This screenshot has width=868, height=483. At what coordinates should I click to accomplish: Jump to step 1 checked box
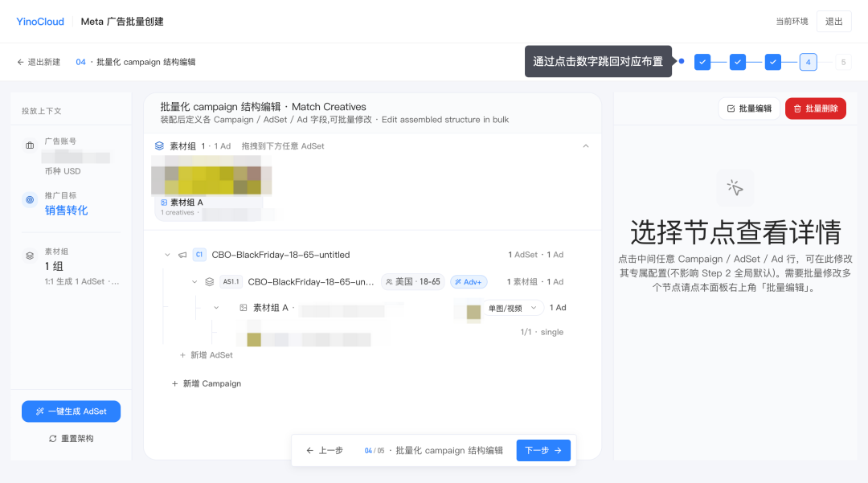click(702, 62)
